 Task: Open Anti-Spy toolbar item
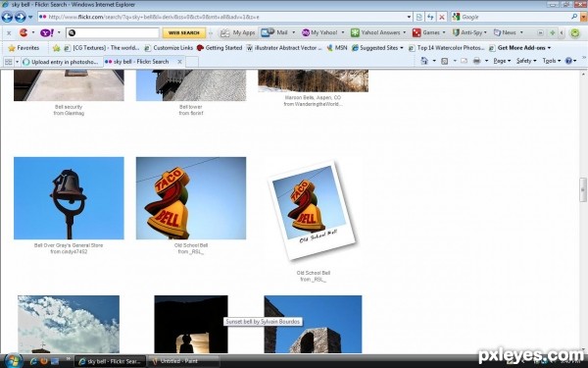point(467,32)
